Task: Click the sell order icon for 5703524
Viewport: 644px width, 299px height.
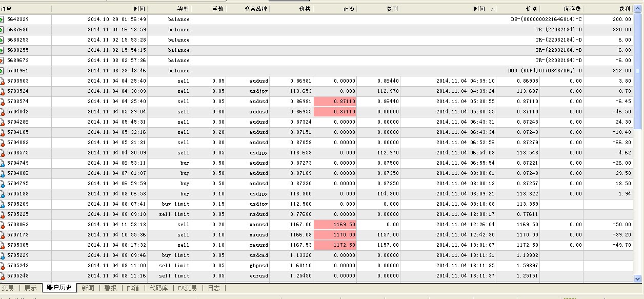Action: click(2, 91)
